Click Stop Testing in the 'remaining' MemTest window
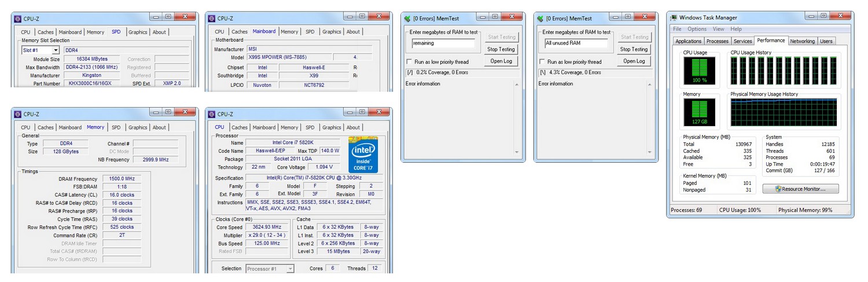The height and width of the screenshot is (282, 868). coord(501,49)
